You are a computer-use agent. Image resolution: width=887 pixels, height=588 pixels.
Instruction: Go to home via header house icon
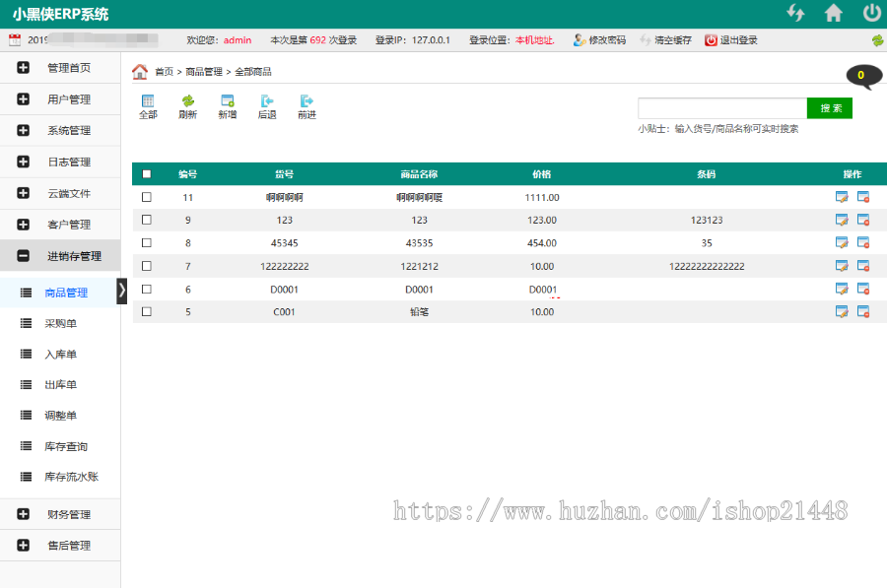(833, 13)
